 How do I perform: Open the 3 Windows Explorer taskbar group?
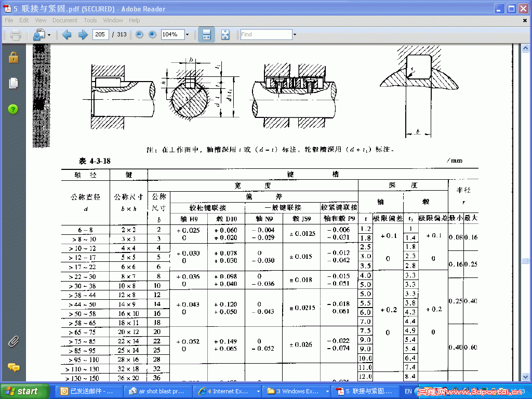(x=297, y=391)
